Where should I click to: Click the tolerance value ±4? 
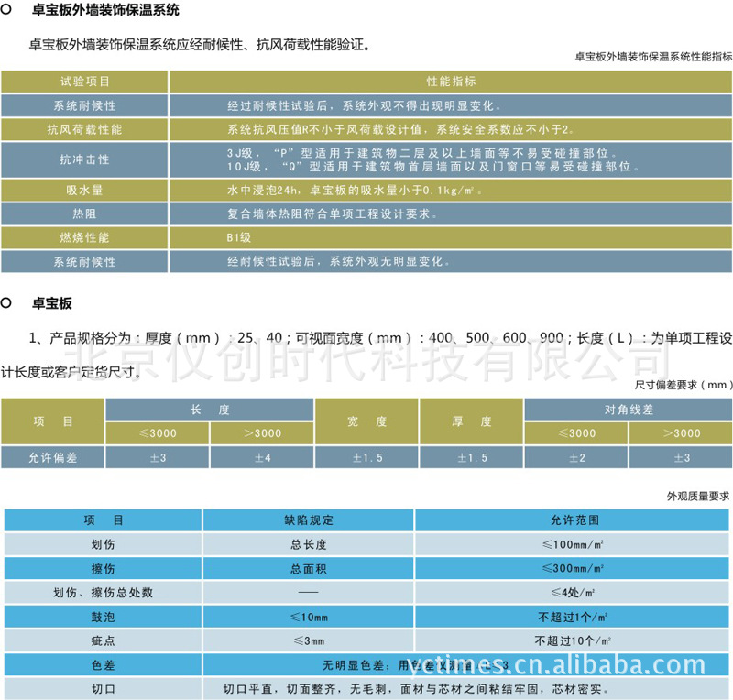click(x=262, y=457)
